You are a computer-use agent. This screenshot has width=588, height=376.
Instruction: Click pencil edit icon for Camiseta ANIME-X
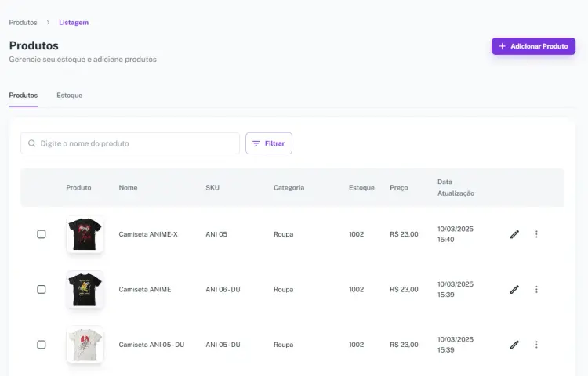[514, 234]
